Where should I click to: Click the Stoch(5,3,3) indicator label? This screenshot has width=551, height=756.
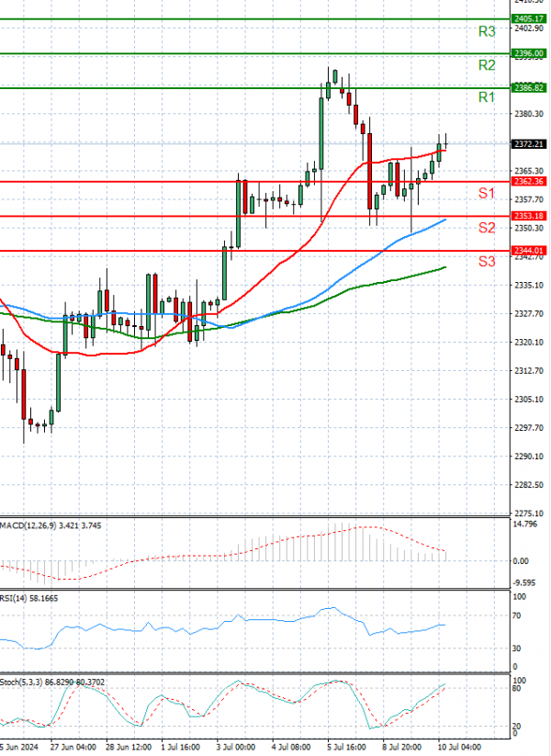(x=52, y=683)
